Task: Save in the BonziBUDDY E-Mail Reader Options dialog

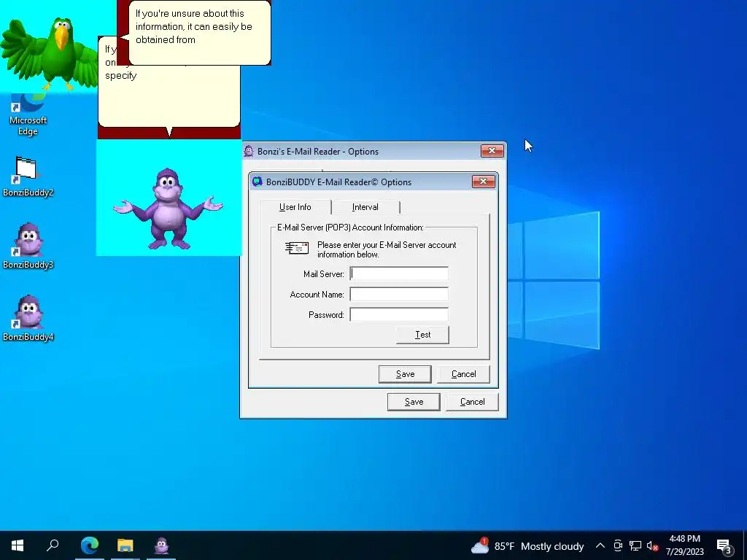Action: [x=405, y=374]
